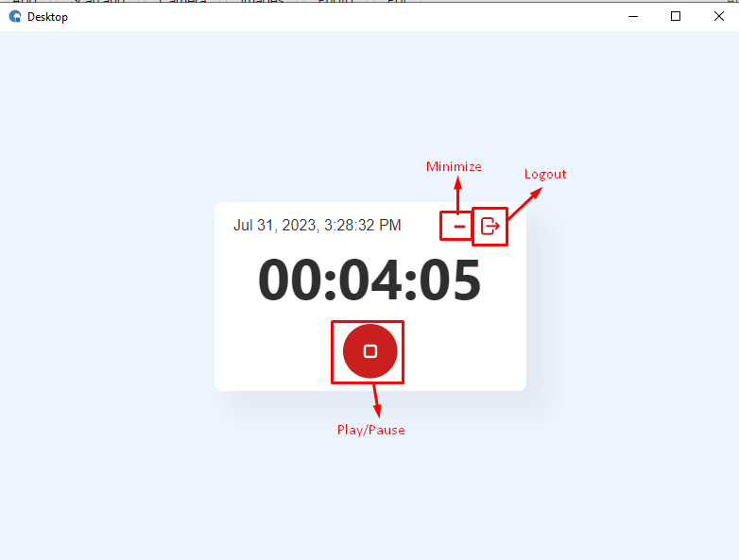Maximize the Desktop window
This screenshot has height=560, width=739.
pyautogui.click(x=676, y=16)
